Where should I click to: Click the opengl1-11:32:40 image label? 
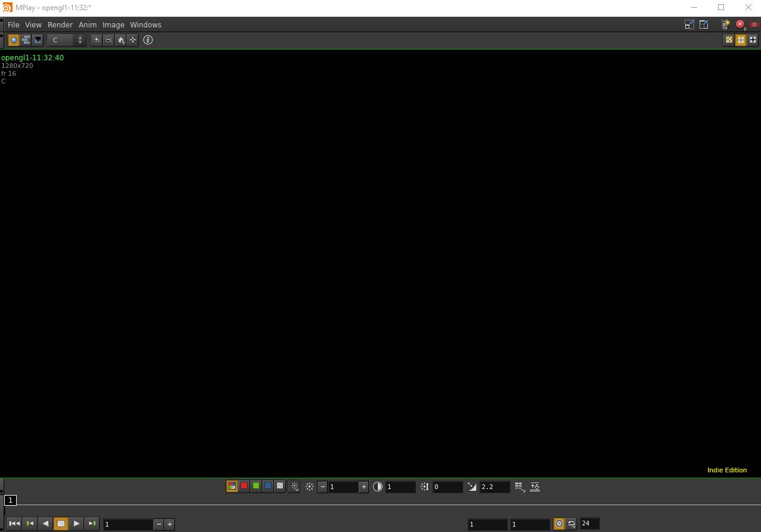click(x=32, y=58)
